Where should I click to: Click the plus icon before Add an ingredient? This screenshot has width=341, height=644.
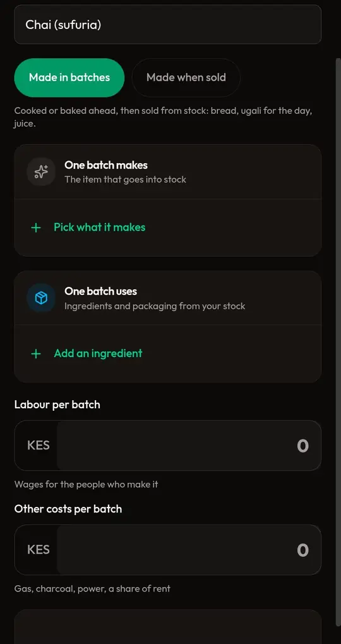(x=36, y=354)
